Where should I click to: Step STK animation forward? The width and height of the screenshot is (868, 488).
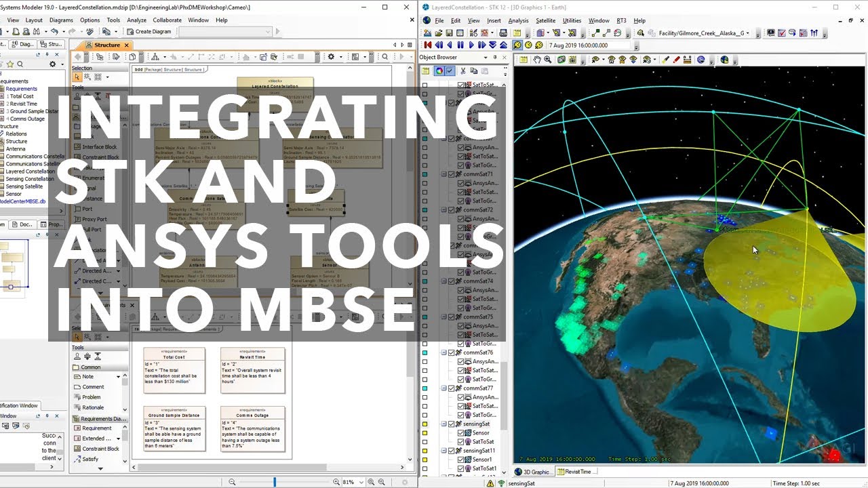coord(482,45)
